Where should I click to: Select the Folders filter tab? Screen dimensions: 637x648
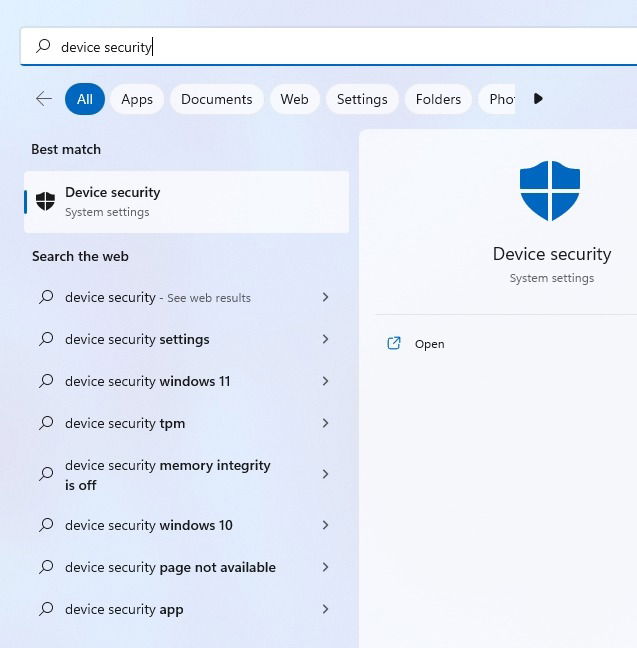[x=438, y=99]
